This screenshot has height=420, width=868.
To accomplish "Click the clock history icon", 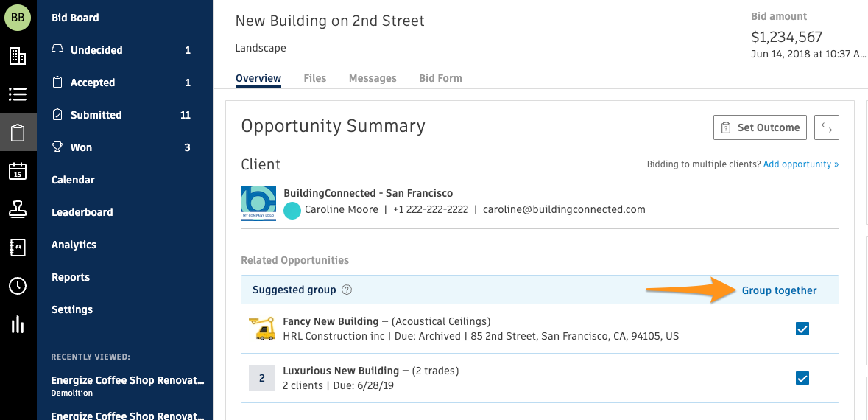I will coord(18,286).
